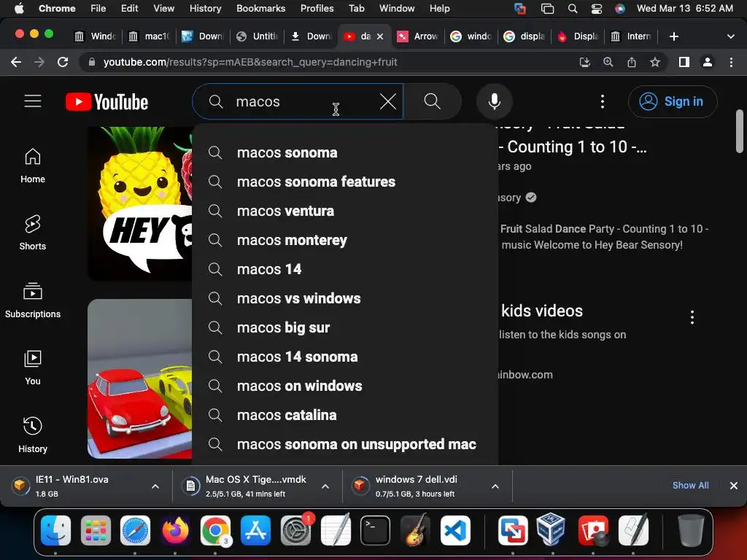Select the 'macos on windows' suggestion
Image resolution: width=747 pixels, height=560 pixels.
point(345,386)
